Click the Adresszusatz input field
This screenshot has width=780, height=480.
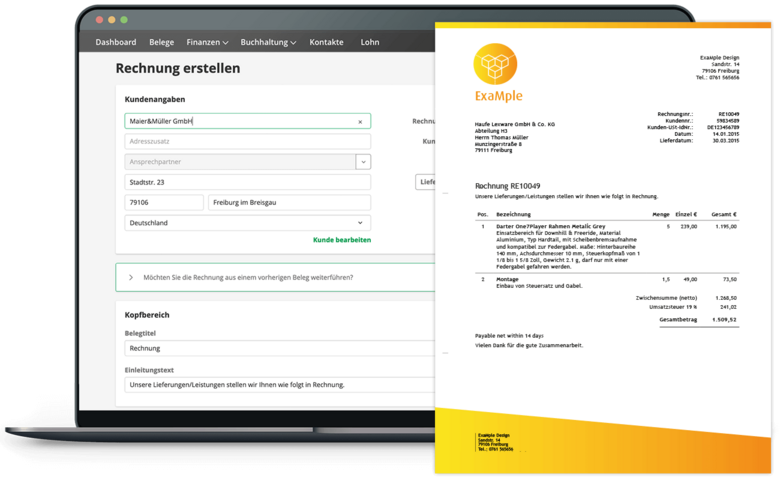tap(247, 142)
